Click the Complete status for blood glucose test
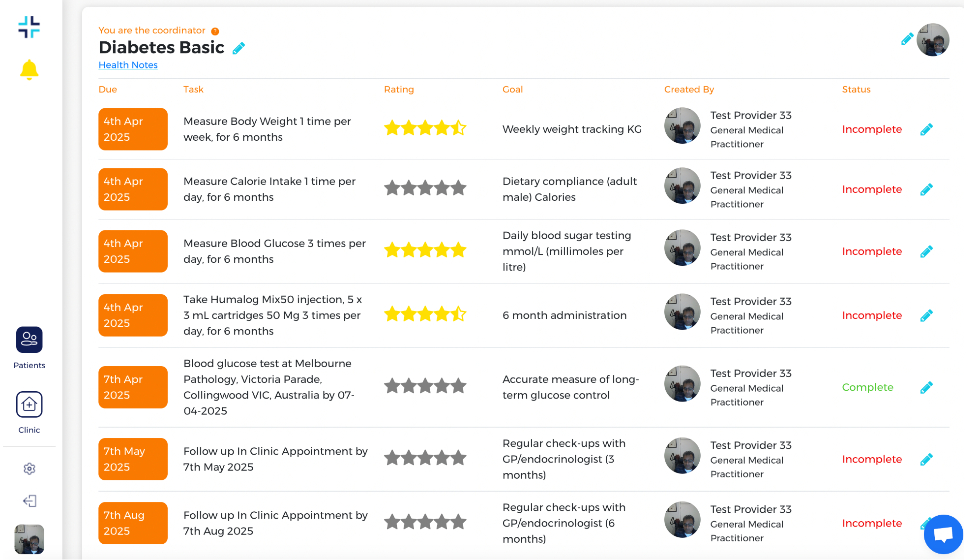The height and width of the screenshot is (560, 980). [867, 387]
